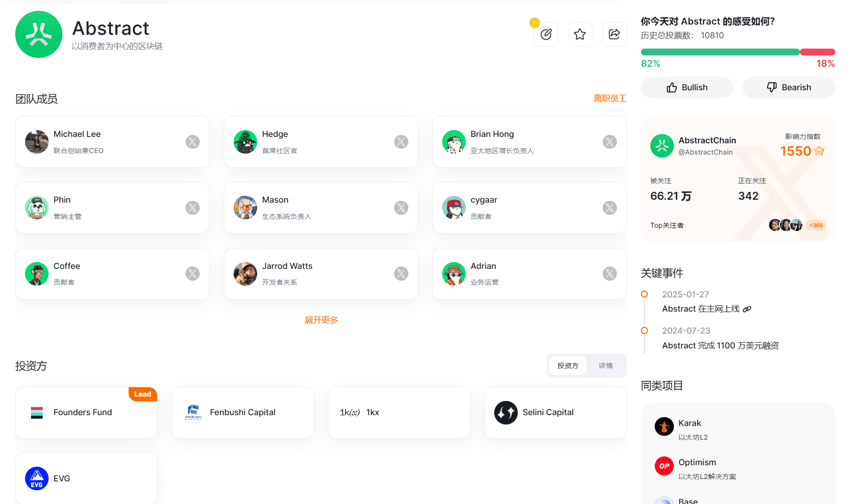Viewport: 853px width, 504px height.
Task: Click the Karak project logo
Action: (x=664, y=426)
